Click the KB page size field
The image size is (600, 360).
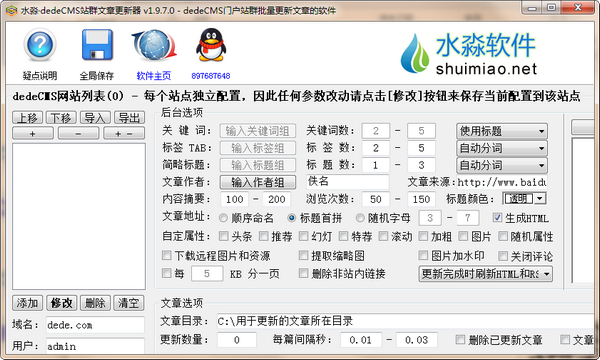(x=207, y=274)
